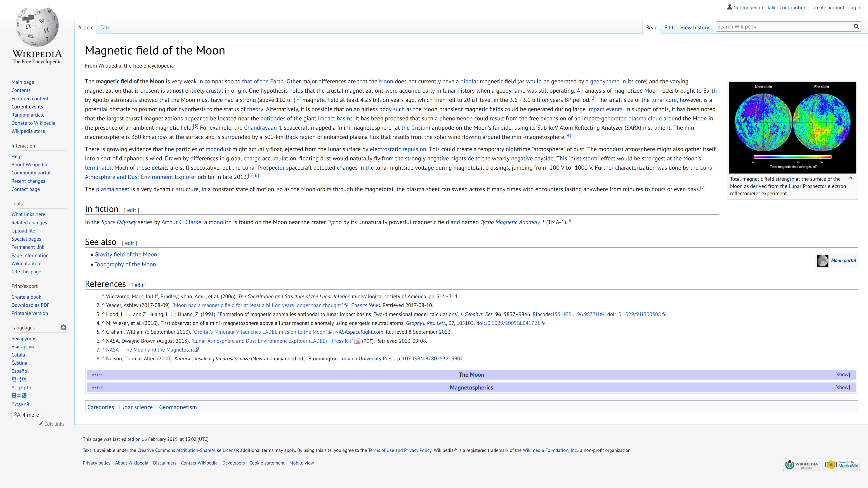This screenshot has width=868, height=488.
Task: Click the Wikimedia project badge
Action: [x=801, y=465]
